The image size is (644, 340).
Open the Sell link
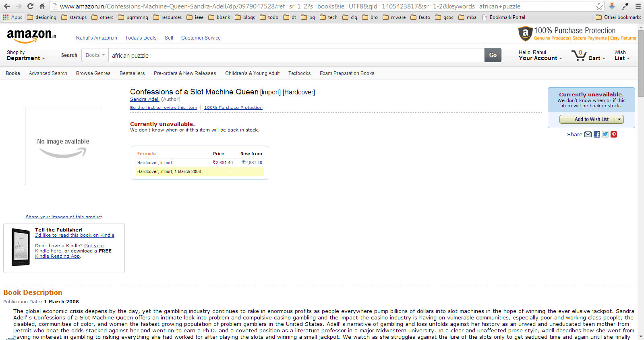coord(169,38)
